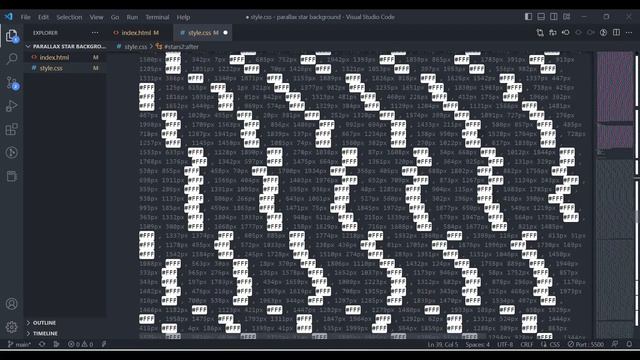
Task: Open editor More Actions ellipsis
Action: tap(629, 33)
